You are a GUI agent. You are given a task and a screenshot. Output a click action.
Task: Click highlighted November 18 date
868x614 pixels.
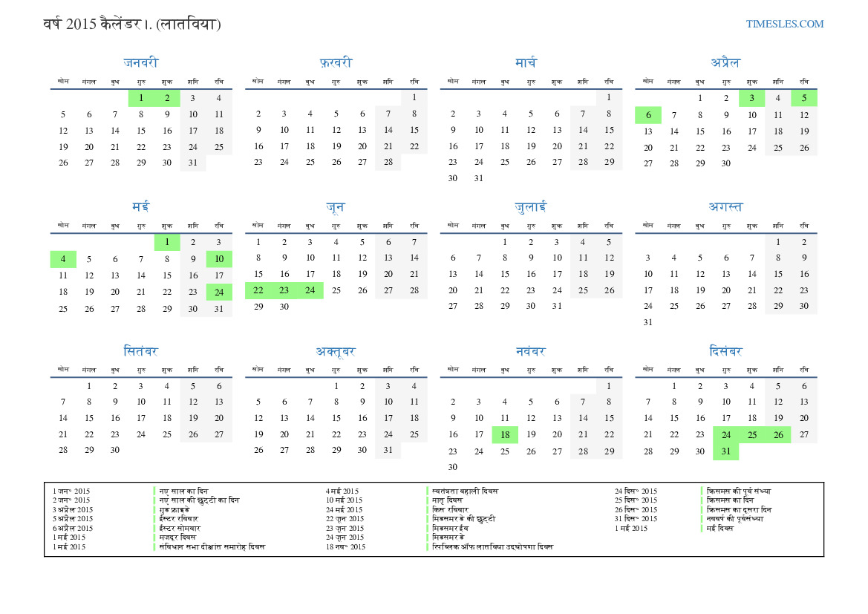tap(505, 434)
